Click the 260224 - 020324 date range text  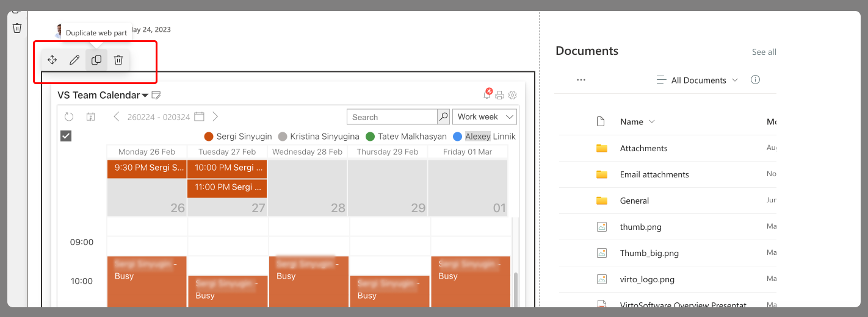pos(158,117)
